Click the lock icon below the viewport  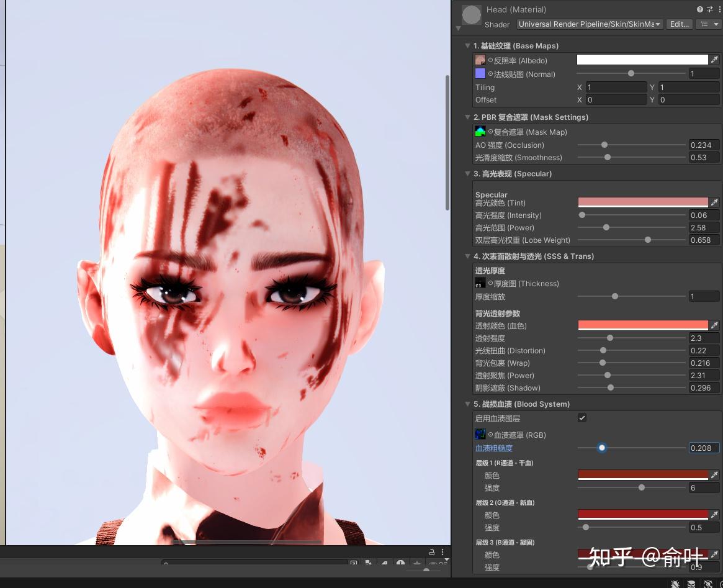[431, 552]
